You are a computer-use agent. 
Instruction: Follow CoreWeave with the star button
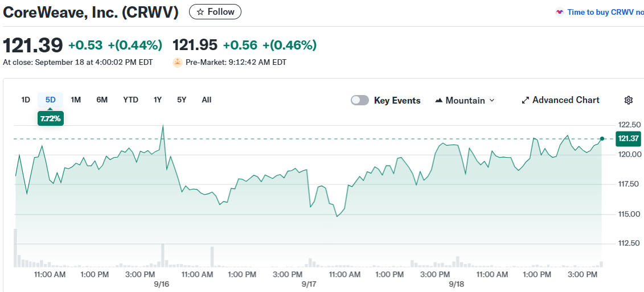pyautogui.click(x=215, y=12)
